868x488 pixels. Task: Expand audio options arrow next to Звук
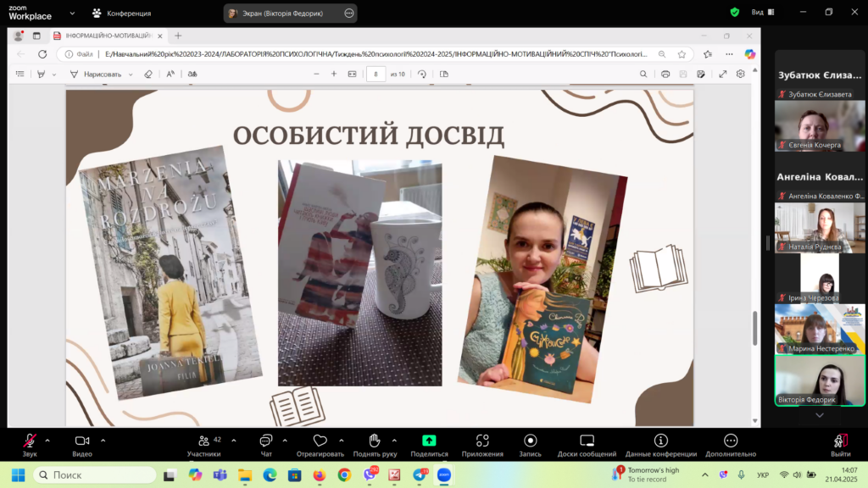point(47,441)
